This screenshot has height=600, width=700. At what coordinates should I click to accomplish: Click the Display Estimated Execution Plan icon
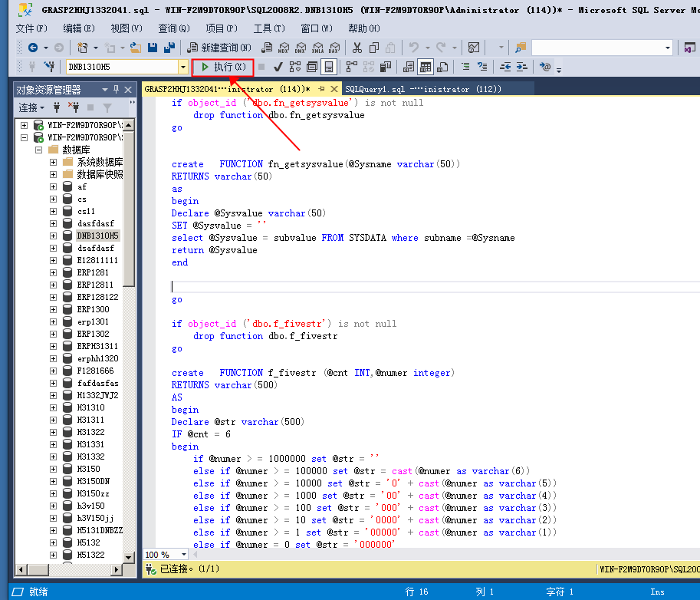[294, 67]
